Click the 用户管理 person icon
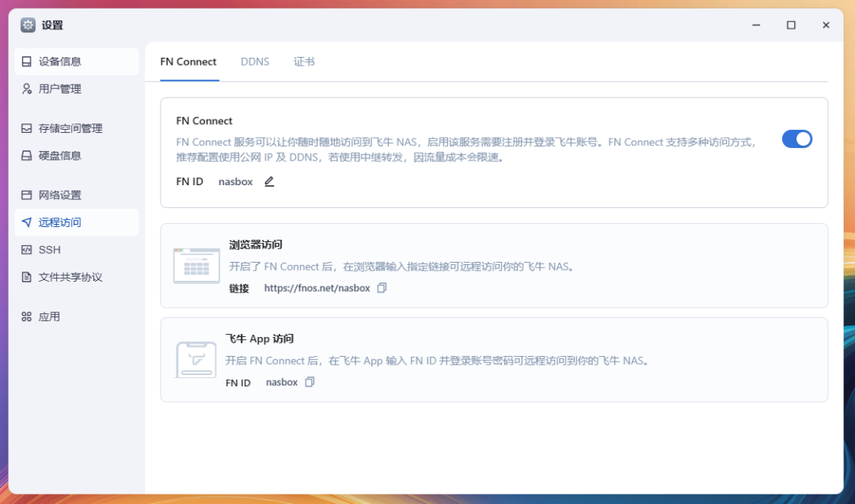 tap(26, 89)
